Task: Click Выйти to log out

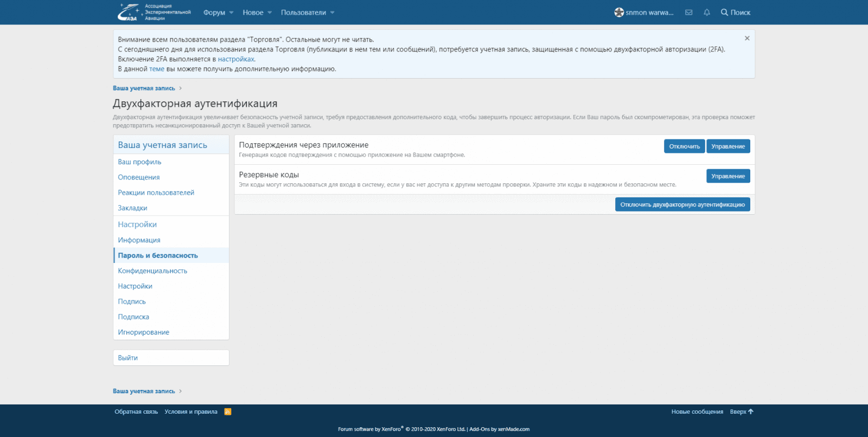Action: point(128,358)
